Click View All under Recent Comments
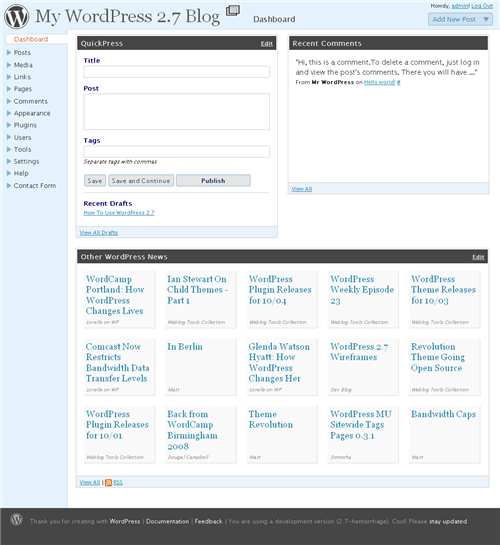This screenshot has height=545, width=500. (302, 189)
